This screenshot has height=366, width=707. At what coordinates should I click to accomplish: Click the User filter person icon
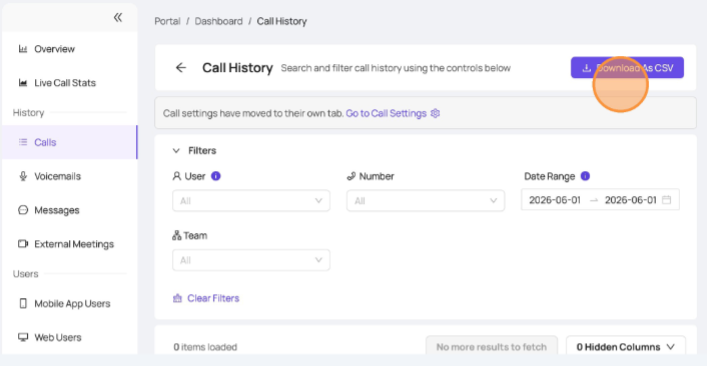pyautogui.click(x=177, y=176)
